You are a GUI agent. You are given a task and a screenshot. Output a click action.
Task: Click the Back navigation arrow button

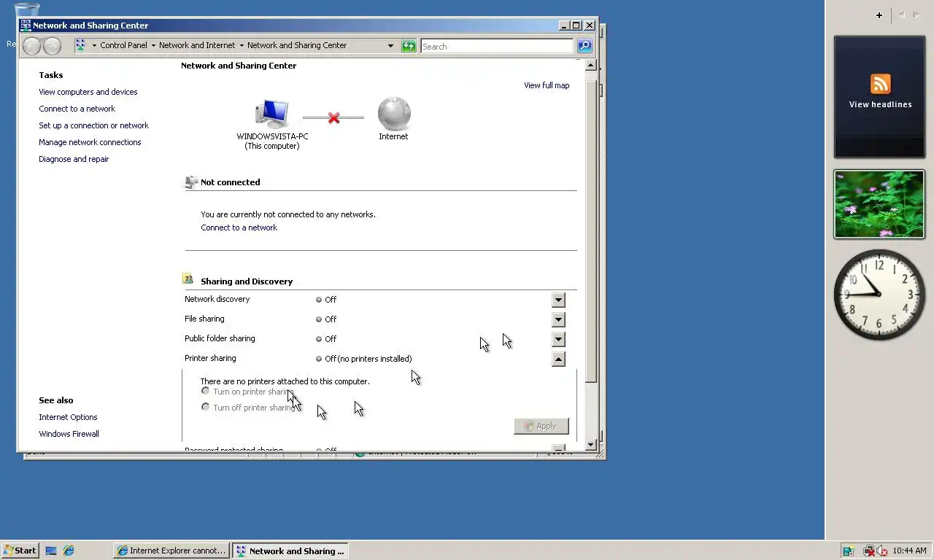pyautogui.click(x=31, y=46)
